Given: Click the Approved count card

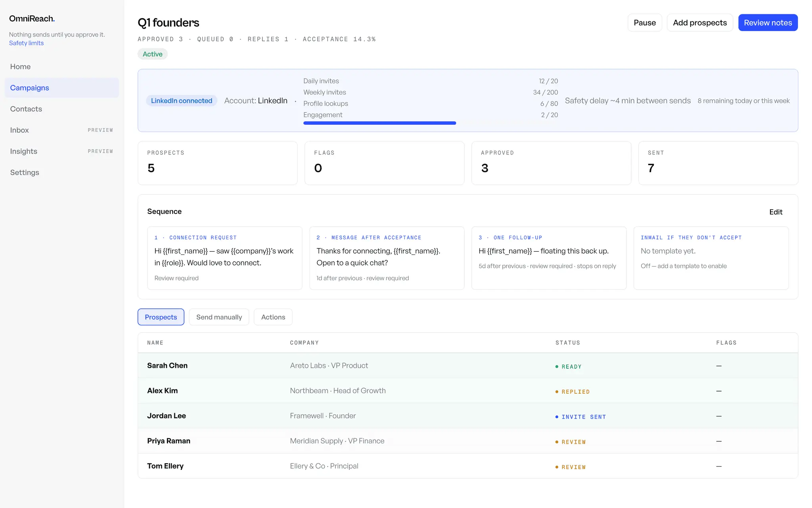Looking at the screenshot, I should pos(551,163).
